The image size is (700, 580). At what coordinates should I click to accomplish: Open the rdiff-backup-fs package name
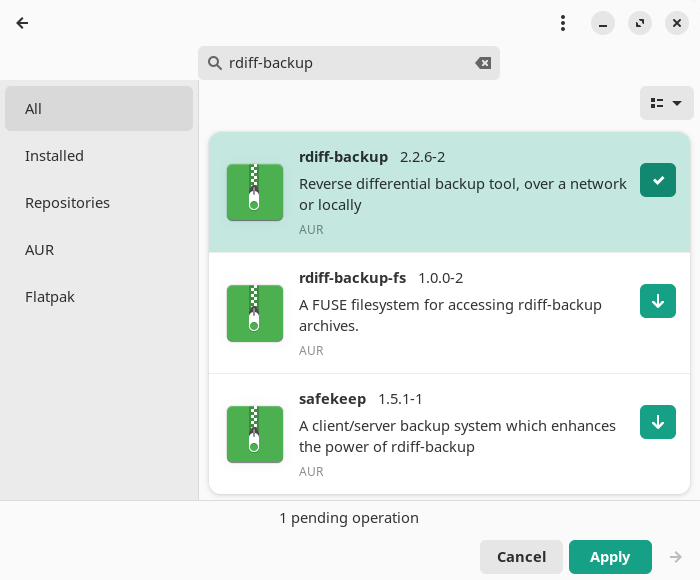tap(352, 278)
